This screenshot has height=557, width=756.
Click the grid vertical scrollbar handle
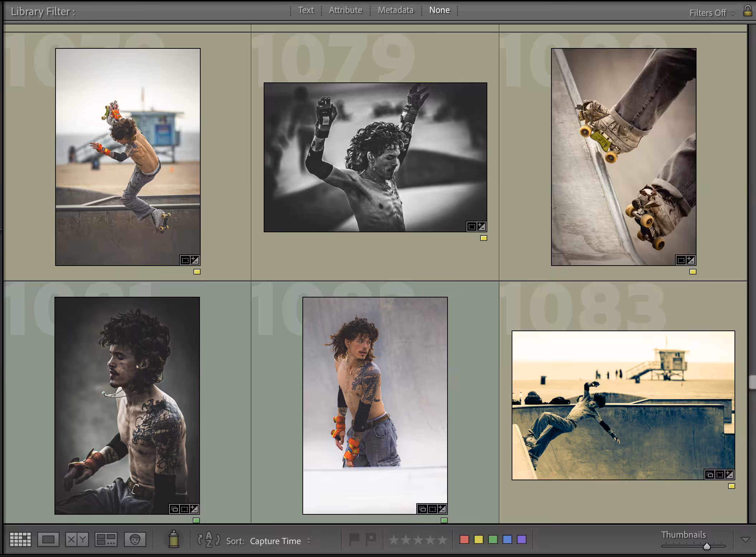pos(752,382)
